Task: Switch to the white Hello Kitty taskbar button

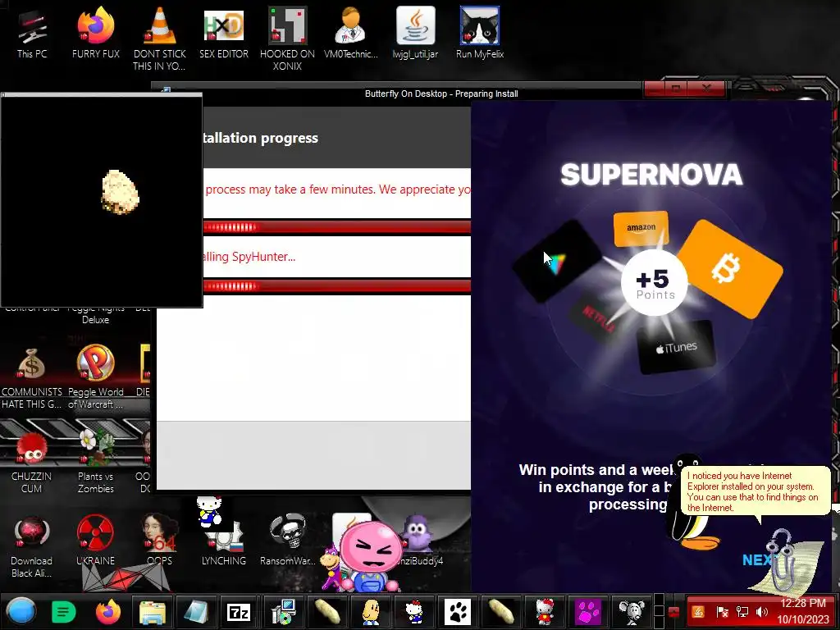Action: coord(413,611)
